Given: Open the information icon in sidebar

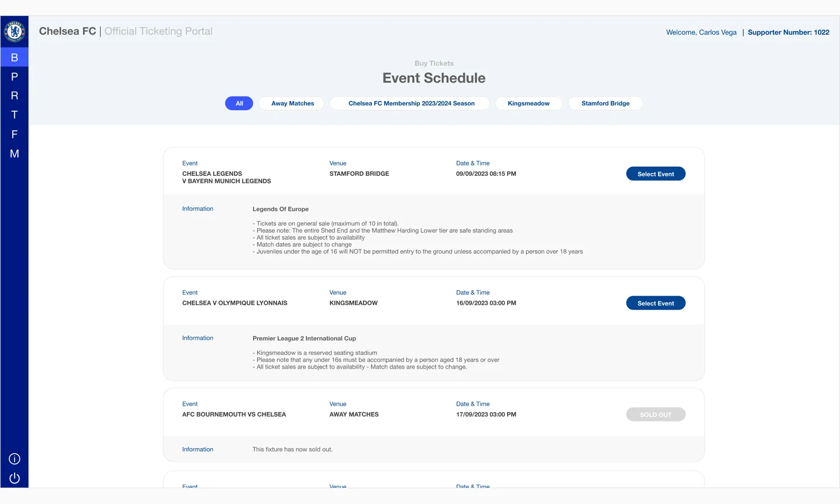Looking at the screenshot, I should pos(15,459).
